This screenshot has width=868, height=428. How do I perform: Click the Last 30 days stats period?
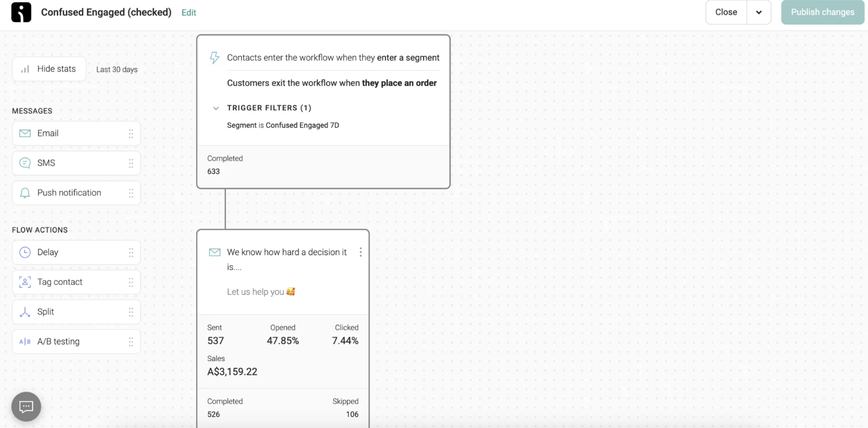[x=117, y=69]
